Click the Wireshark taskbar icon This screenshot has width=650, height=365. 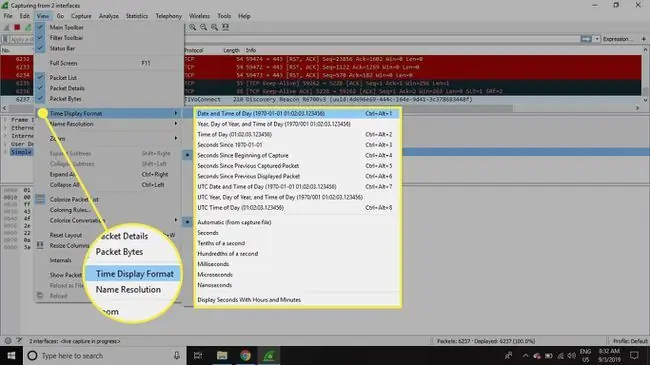pos(269,355)
